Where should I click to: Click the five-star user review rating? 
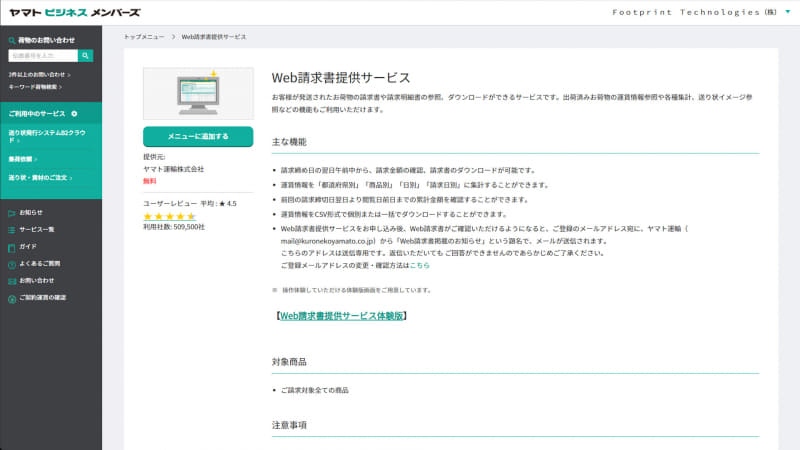pos(169,216)
